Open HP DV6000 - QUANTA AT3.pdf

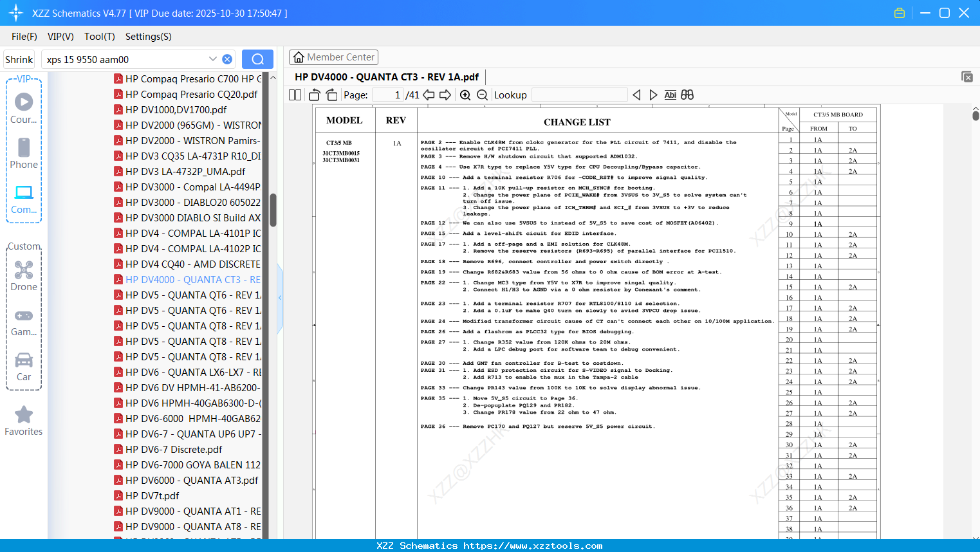click(186, 480)
